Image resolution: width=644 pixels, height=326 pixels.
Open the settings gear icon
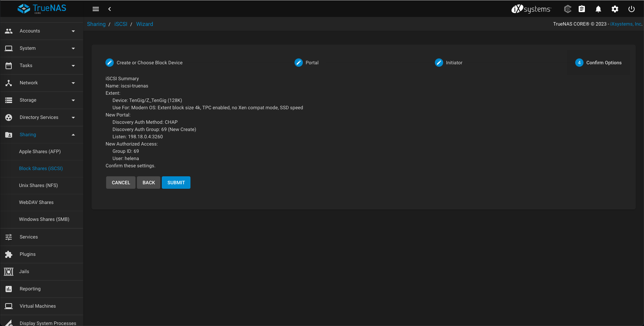[615, 9]
